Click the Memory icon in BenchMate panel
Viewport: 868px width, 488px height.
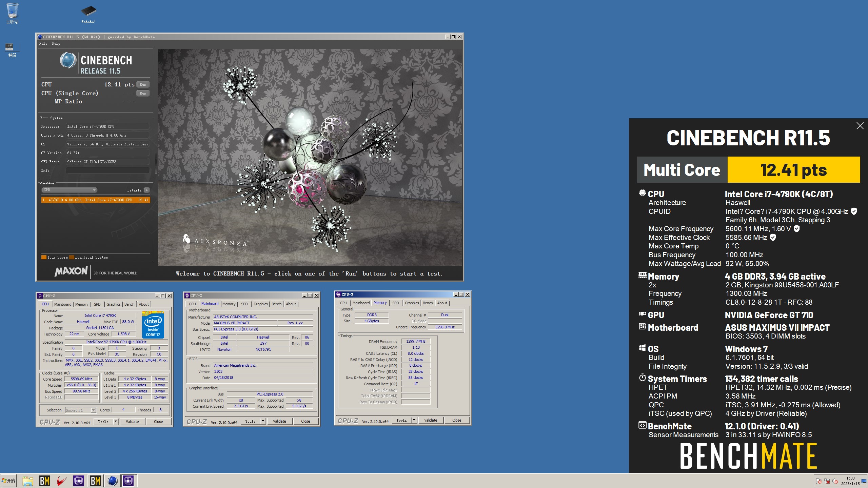[x=642, y=275]
